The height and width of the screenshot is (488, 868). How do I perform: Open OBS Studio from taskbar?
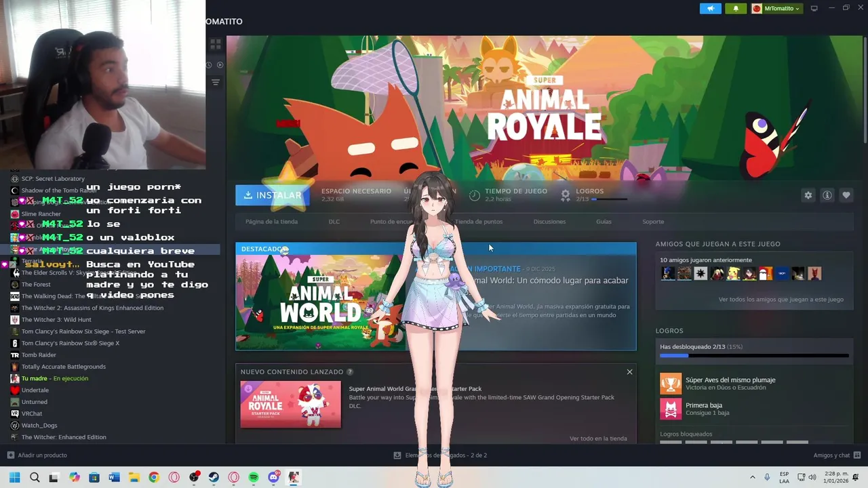(194, 477)
